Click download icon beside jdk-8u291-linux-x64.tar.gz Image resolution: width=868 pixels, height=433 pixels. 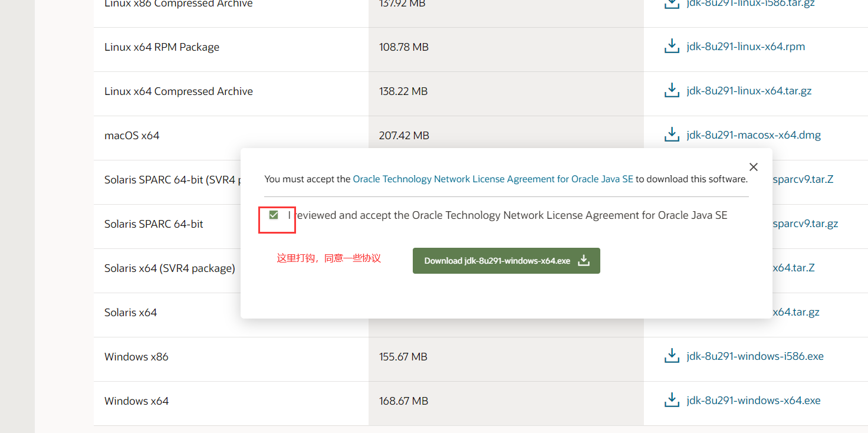tap(672, 91)
